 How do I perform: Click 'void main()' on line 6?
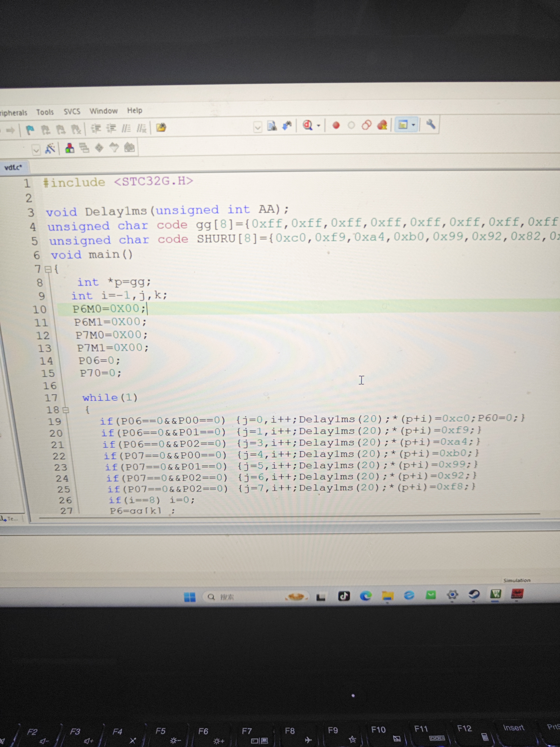coord(92,254)
